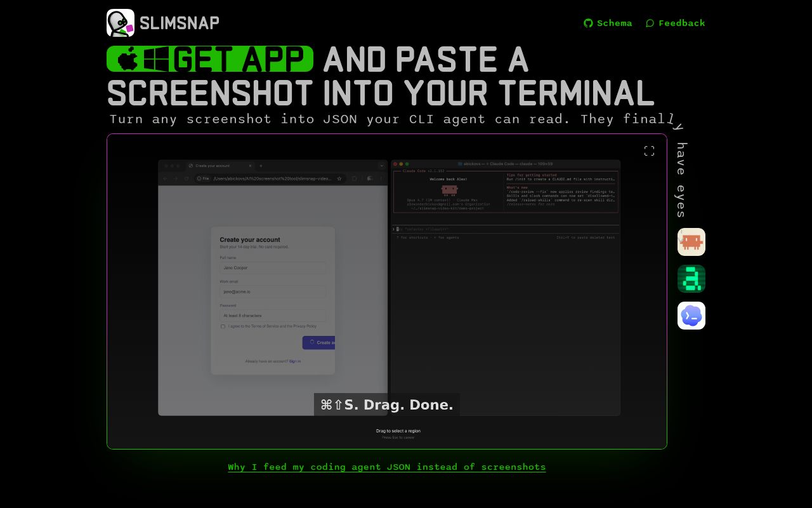The image size is (812, 508).
Task: Click the Windows icon in GET APP
Action: coord(157,58)
